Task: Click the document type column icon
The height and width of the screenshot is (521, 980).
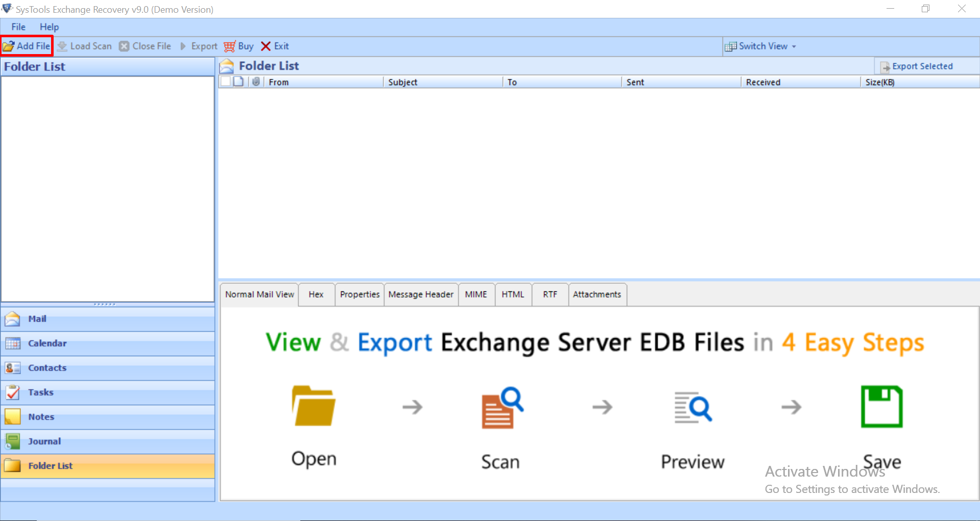Action: pyautogui.click(x=238, y=82)
